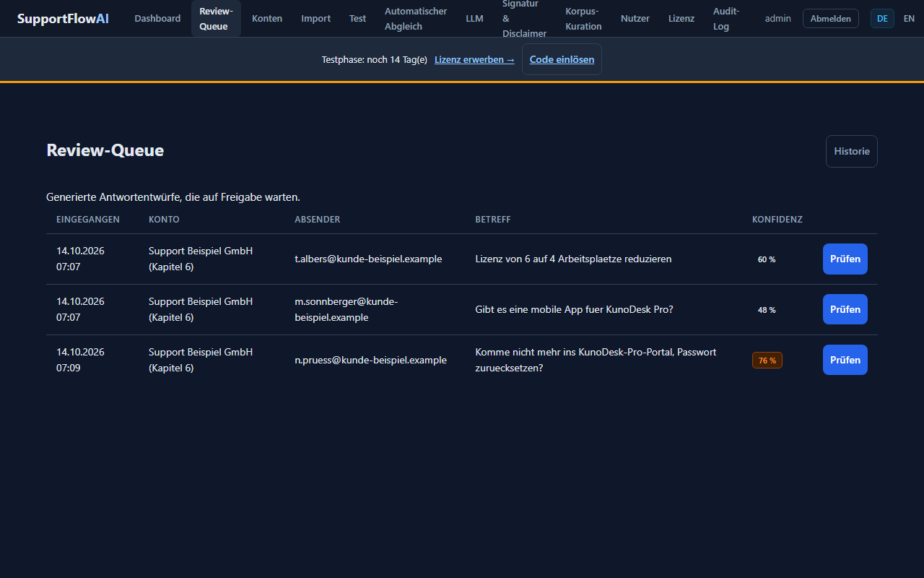Open Signatur & Disclaimer page
The image size is (924, 578).
525,19
